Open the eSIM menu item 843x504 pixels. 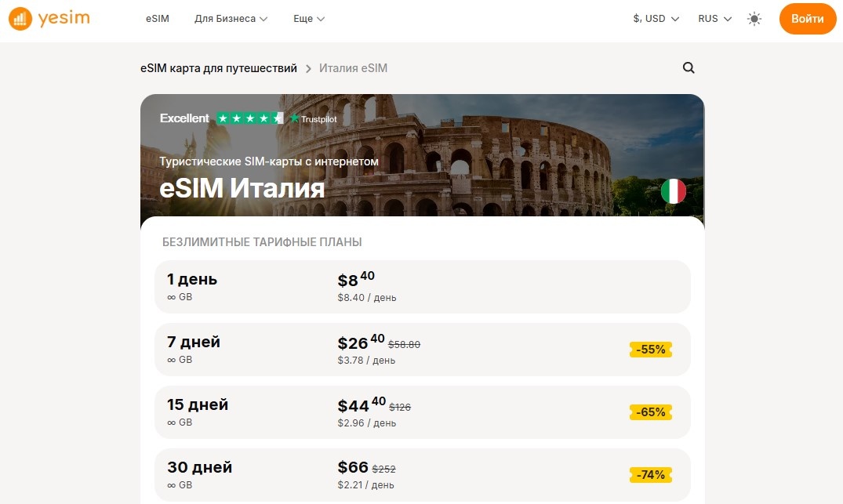click(158, 19)
